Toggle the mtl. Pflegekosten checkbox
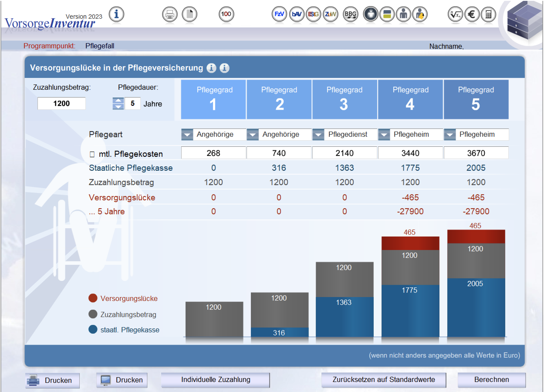The image size is (544, 392). tap(92, 154)
